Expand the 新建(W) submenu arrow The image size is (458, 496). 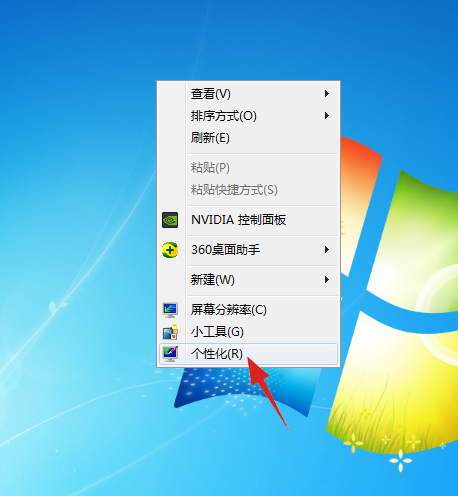pos(327,280)
